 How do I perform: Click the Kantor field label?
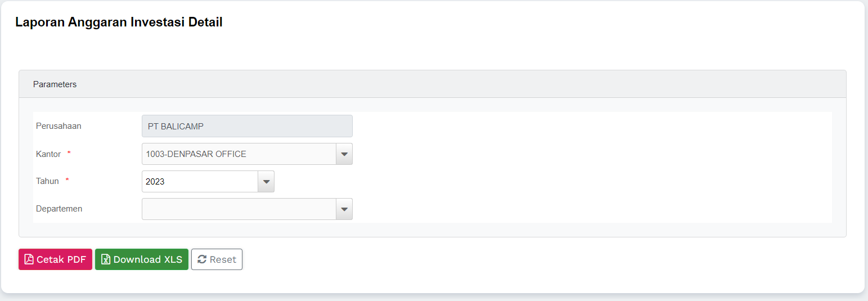pyautogui.click(x=48, y=154)
